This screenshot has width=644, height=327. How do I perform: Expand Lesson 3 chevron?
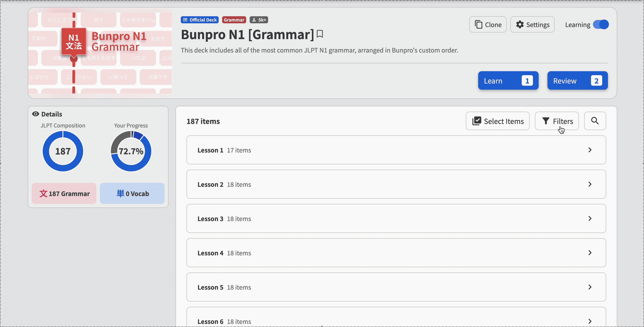coord(590,218)
